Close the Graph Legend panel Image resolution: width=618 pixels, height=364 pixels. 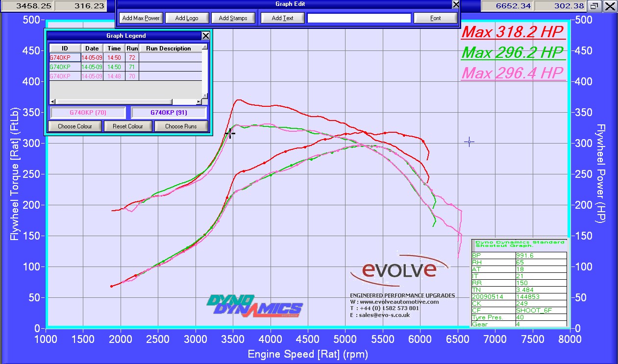(x=206, y=36)
